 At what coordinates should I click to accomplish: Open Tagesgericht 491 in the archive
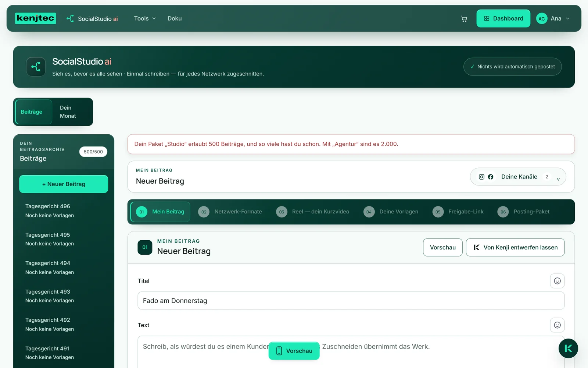(64, 353)
